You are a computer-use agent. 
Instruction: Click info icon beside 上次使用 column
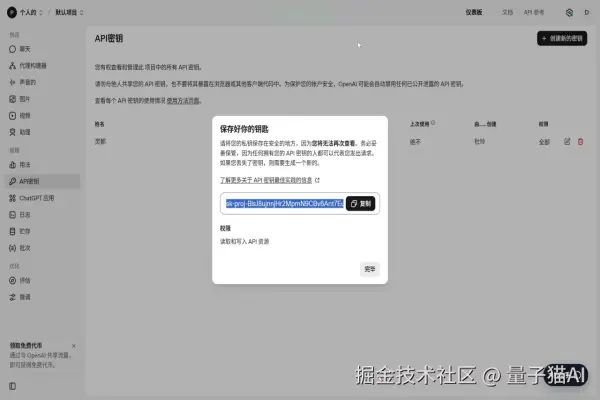pyautogui.click(x=433, y=123)
